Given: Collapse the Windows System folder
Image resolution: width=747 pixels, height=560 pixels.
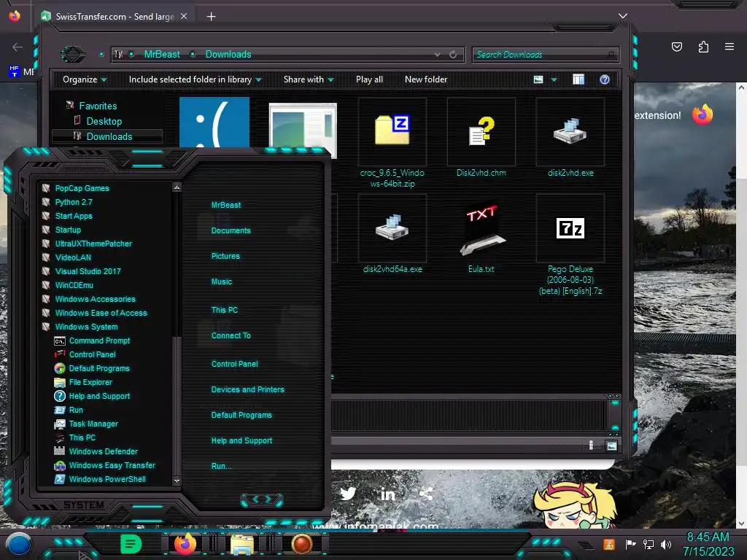Looking at the screenshot, I should coord(86,327).
